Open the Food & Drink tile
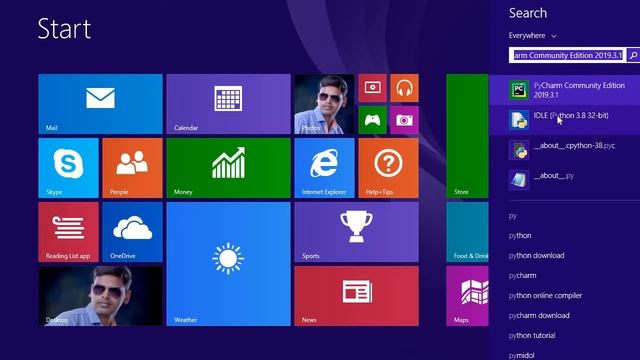 click(x=467, y=232)
